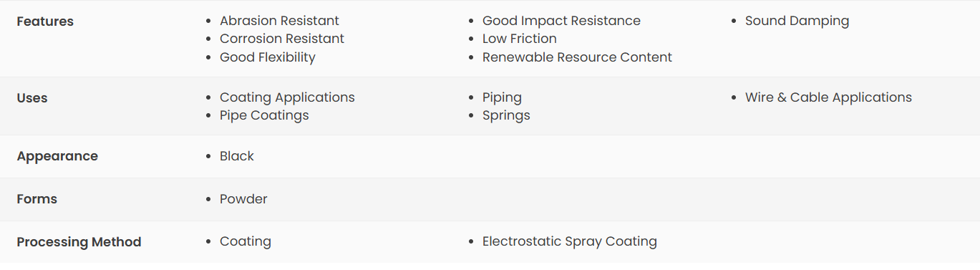Click the Springs use entry

click(506, 115)
